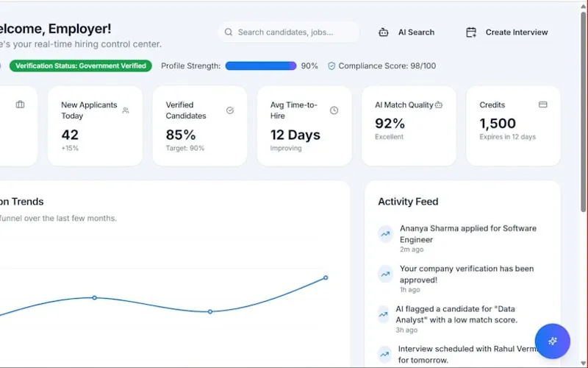588x368 pixels.
Task: Click the 12 Days time-to-hire value
Action: point(295,135)
